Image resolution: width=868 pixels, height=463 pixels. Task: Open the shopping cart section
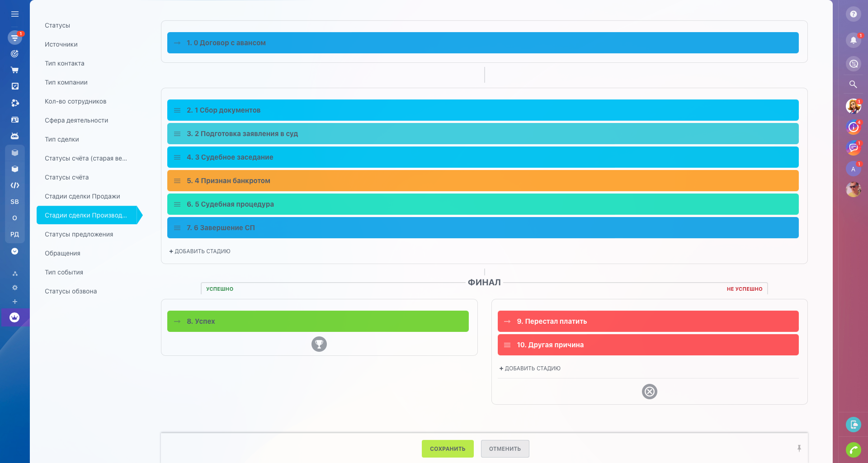15,70
